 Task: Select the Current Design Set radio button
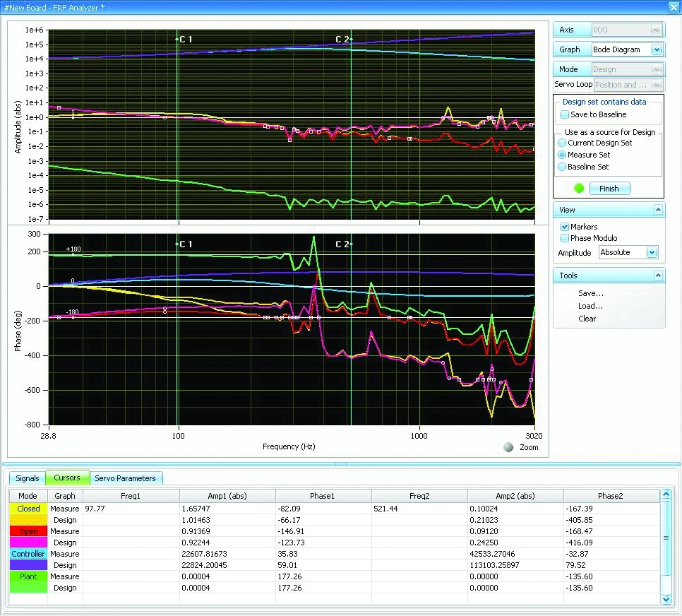click(x=561, y=143)
